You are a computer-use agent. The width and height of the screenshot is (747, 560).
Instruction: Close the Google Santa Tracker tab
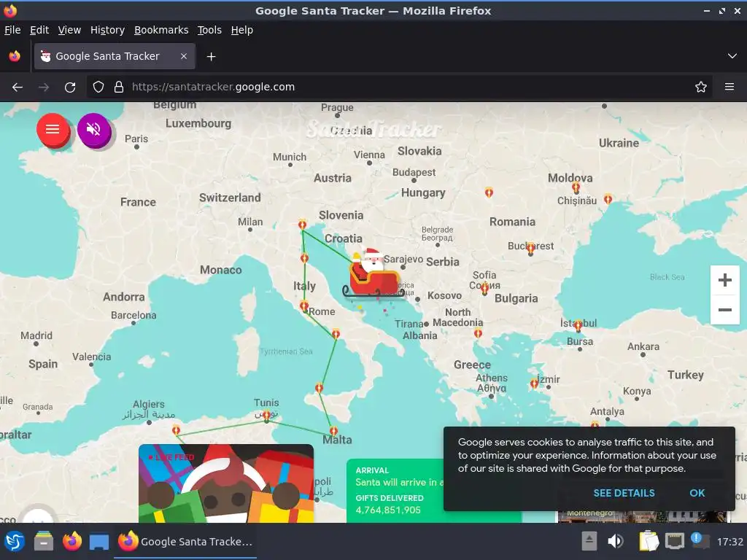[184, 56]
